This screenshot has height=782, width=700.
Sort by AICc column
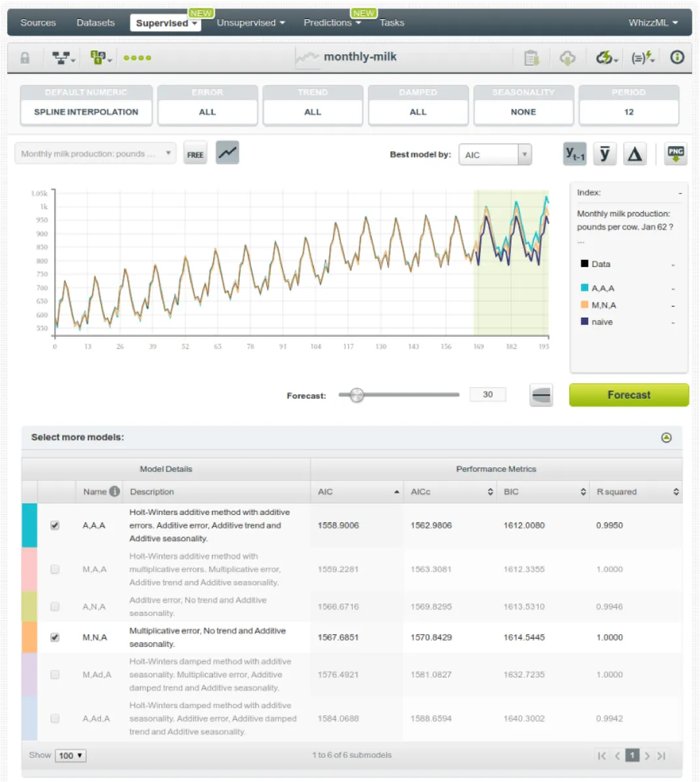click(450, 491)
